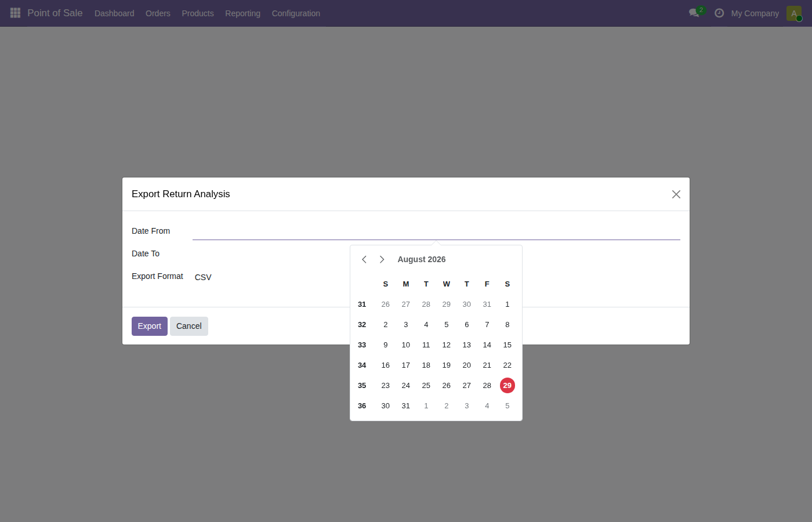
Task: Open the Reporting menu
Action: [242, 13]
